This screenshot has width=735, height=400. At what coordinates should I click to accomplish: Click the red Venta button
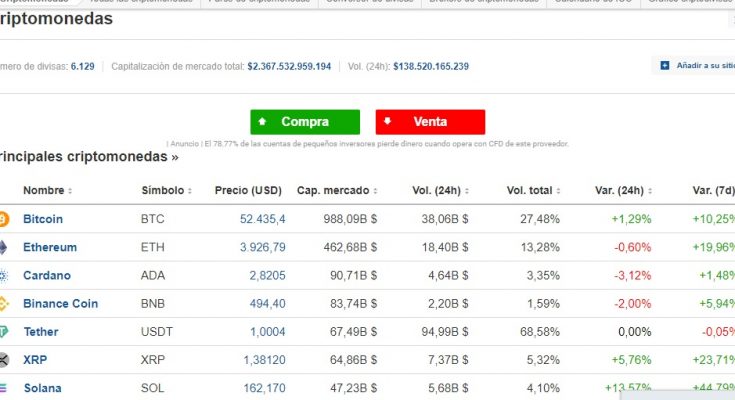[x=430, y=122]
